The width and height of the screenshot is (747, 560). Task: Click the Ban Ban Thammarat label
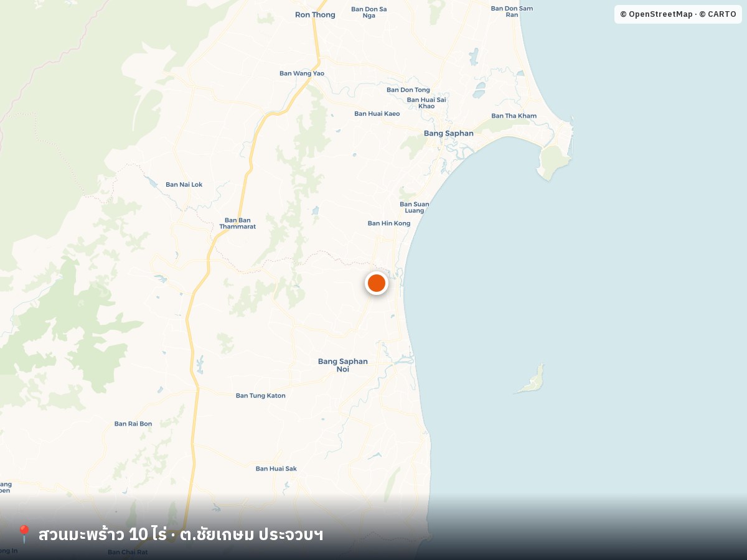click(237, 223)
